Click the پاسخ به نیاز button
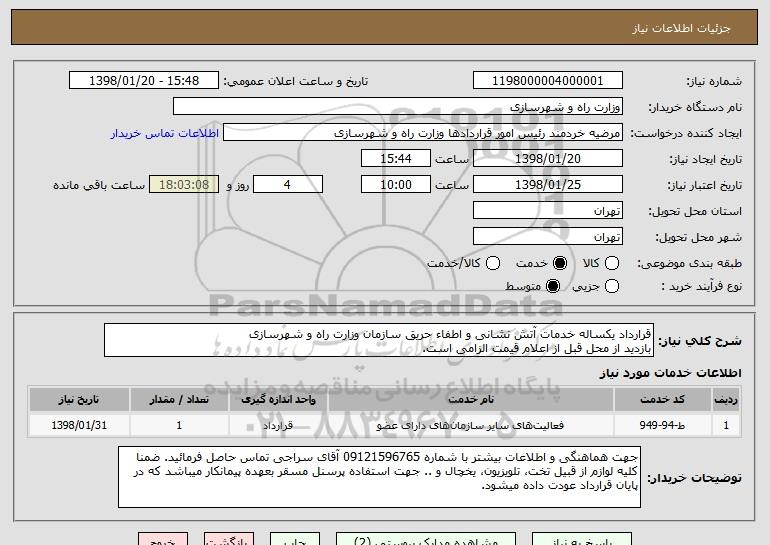The width and height of the screenshot is (770, 545). (x=582, y=539)
